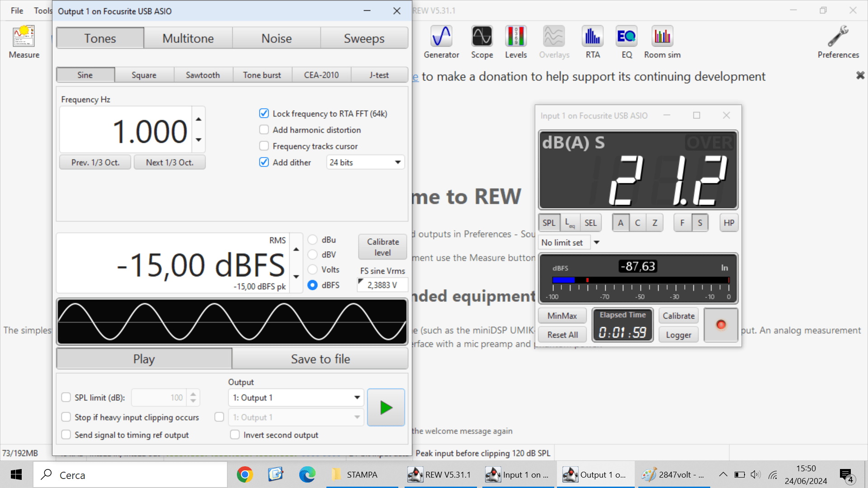The width and height of the screenshot is (868, 488).
Task: Switch to the Tones tab
Action: [x=100, y=38]
